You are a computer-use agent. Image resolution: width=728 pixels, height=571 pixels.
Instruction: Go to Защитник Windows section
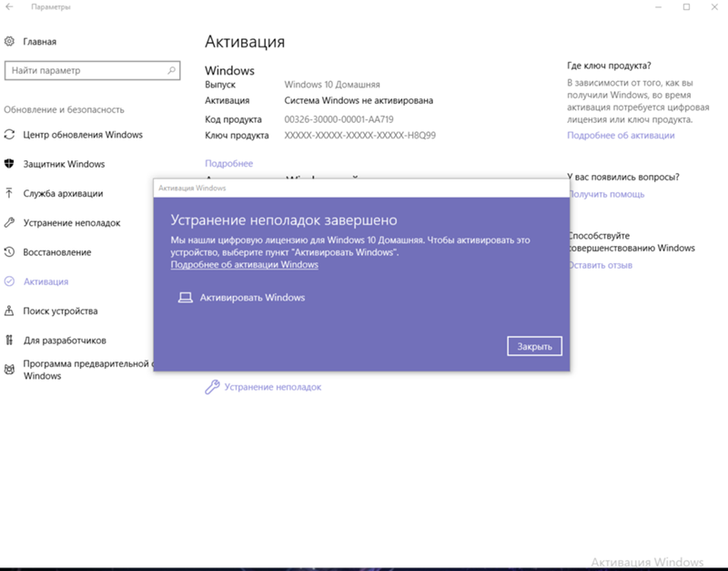coord(64,164)
